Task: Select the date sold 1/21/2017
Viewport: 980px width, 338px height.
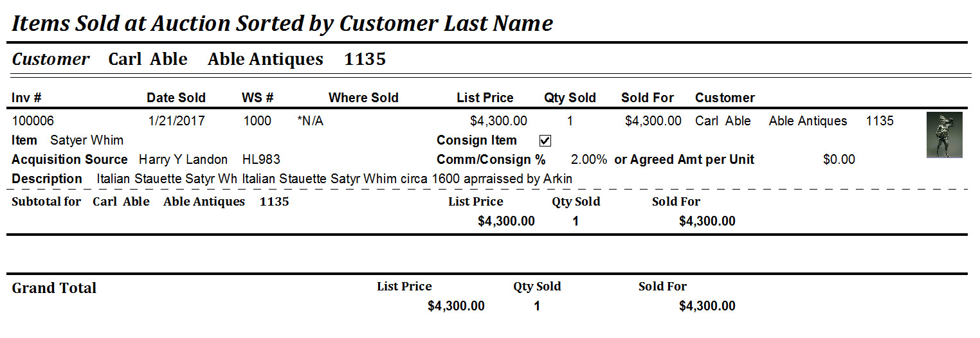Action: click(176, 121)
